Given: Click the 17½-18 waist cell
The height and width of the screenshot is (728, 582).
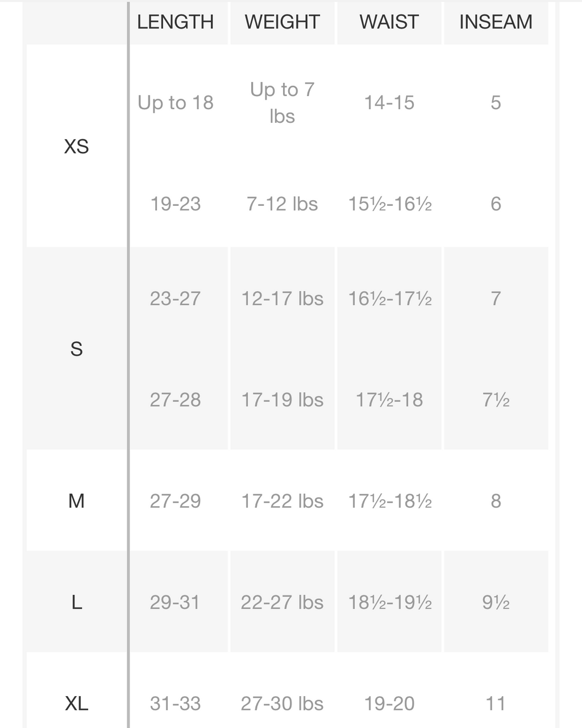Looking at the screenshot, I should pos(389,399).
